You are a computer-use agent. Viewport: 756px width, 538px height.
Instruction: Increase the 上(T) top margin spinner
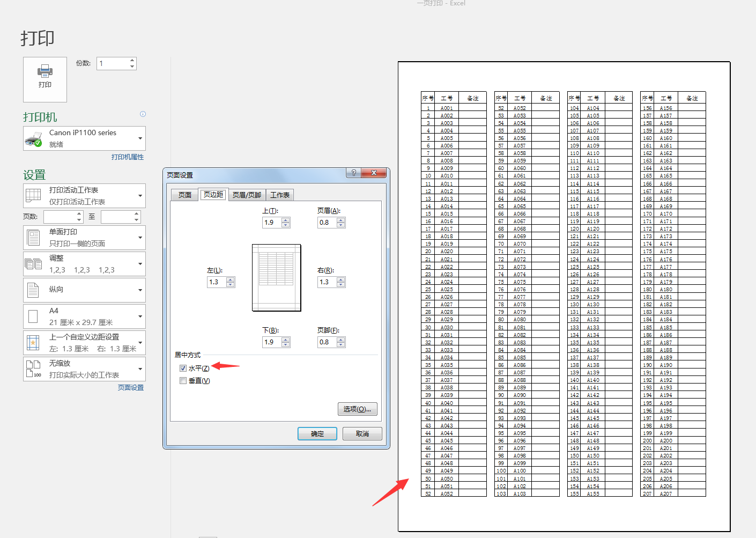coord(286,220)
